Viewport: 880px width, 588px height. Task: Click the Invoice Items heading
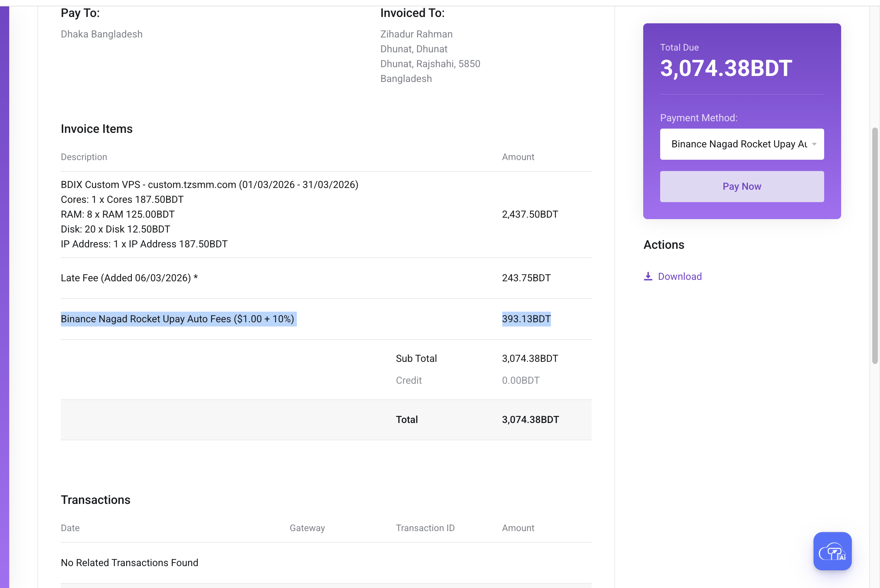pos(96,129)
